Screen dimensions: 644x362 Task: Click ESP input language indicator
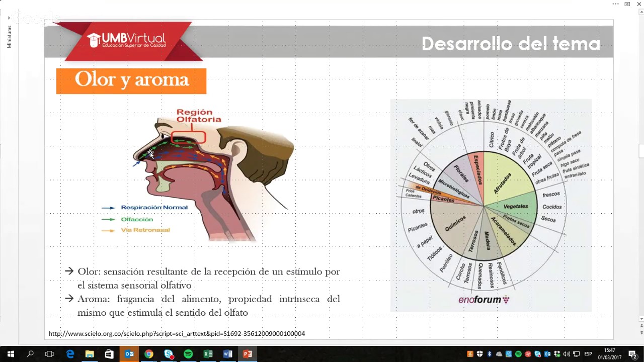[588, 354]
